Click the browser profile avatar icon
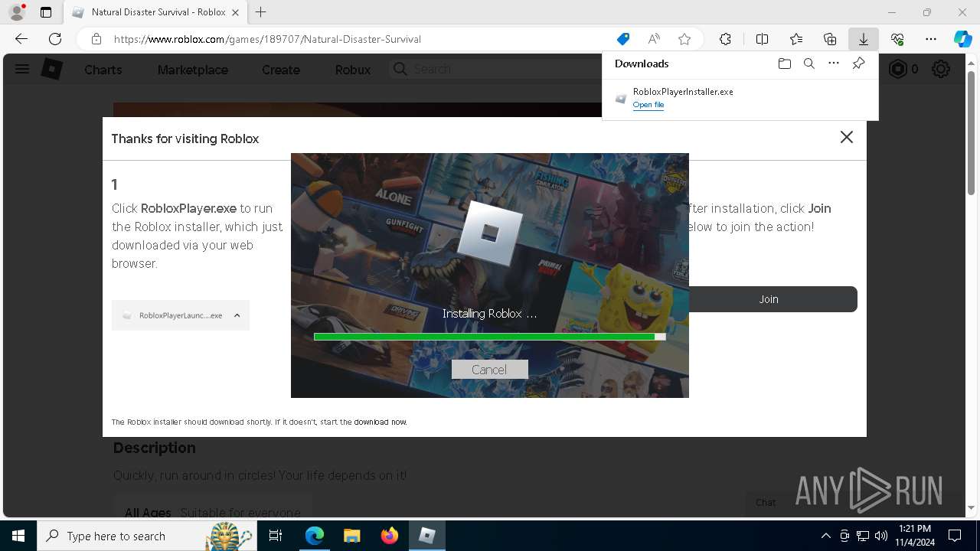 16,12
